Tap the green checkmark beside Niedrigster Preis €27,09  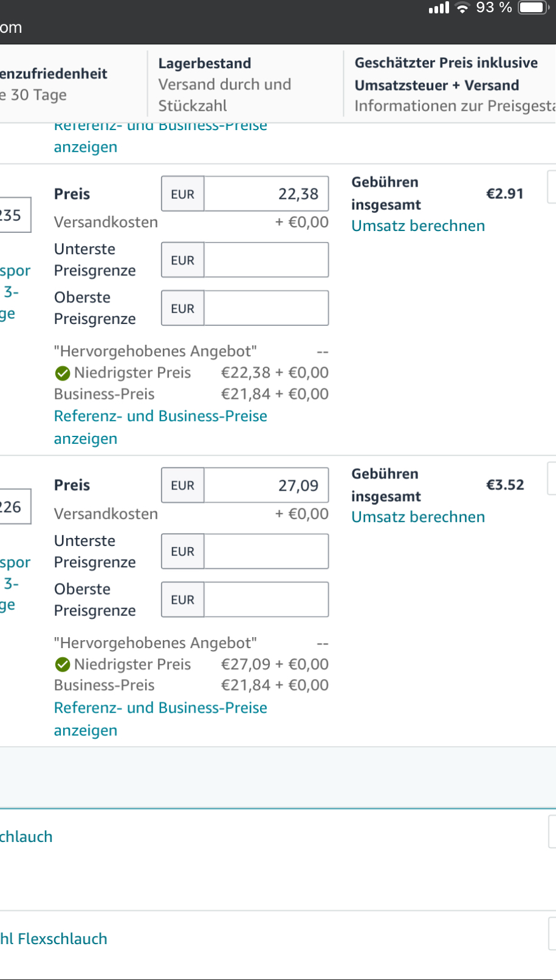coord(63,664)
